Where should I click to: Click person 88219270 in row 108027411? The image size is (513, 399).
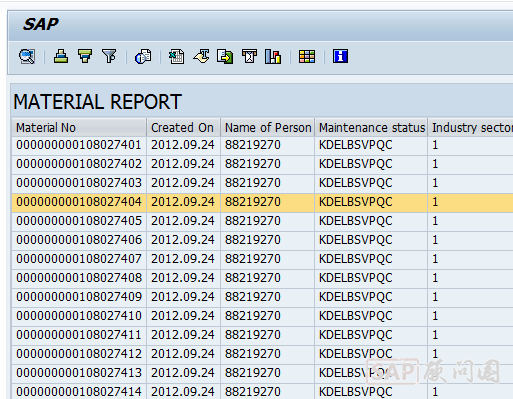coord(267,335)
